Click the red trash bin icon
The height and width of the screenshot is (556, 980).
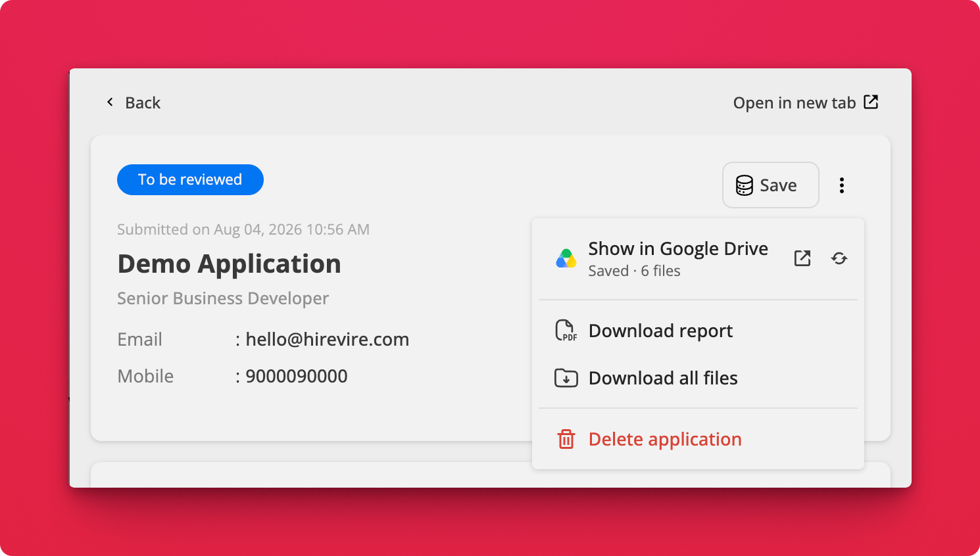[566, 439]
